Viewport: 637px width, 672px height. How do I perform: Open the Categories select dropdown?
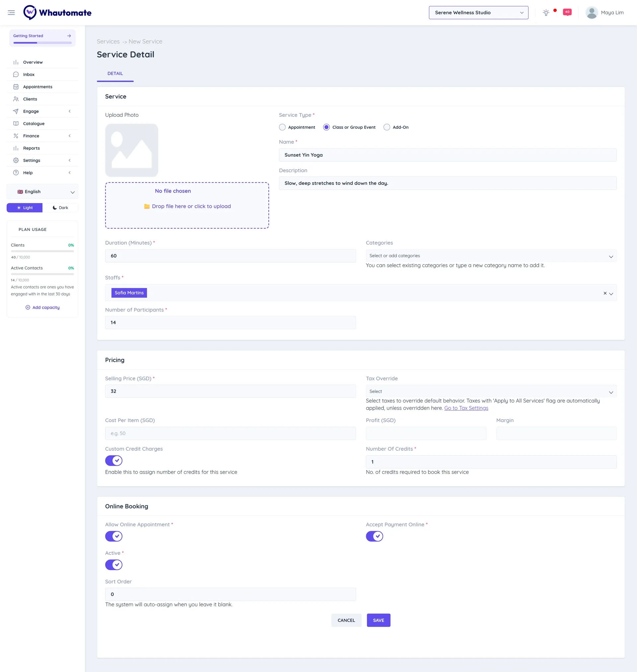point(491,256)
